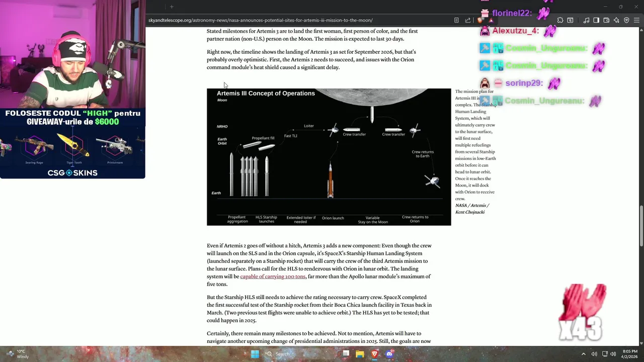This screenshot has height=362, width=644.
Task: Click the network icon in system tray
Action: coord(605,354)
